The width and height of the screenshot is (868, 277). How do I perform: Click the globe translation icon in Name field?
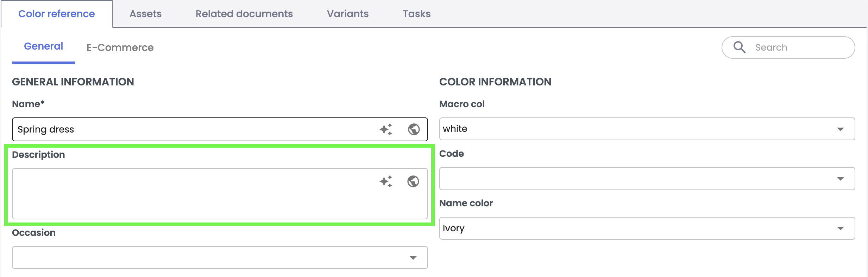tap(414, 129)
